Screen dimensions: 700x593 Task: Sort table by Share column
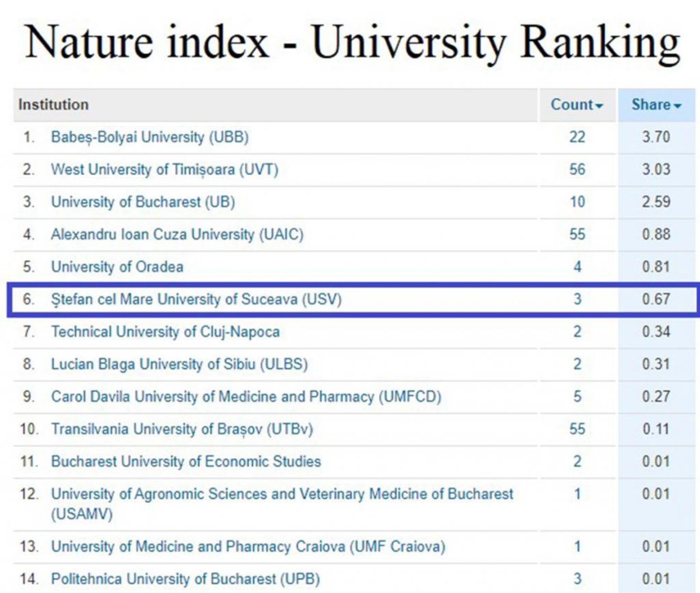click(651, 105)
